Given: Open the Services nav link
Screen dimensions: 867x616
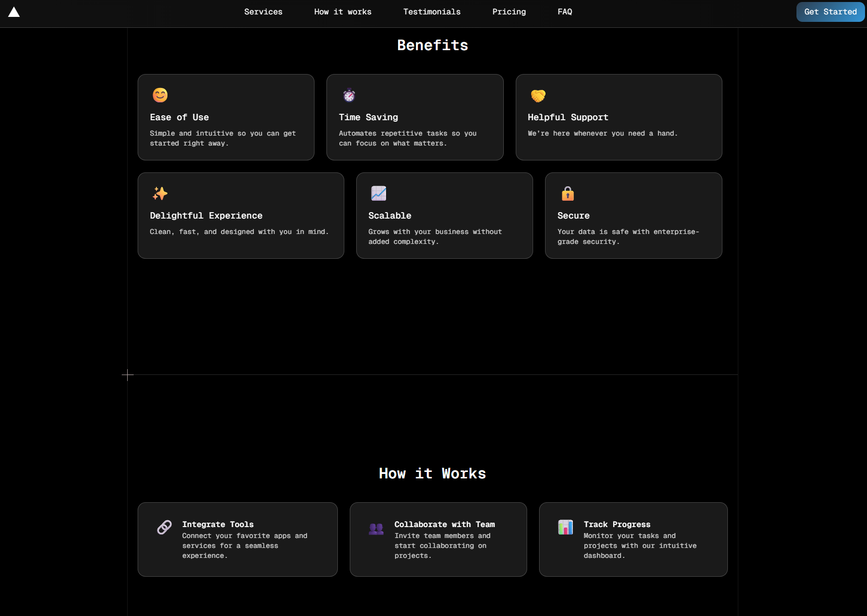Looking at the screenshot, I should (x=263, y=12).
